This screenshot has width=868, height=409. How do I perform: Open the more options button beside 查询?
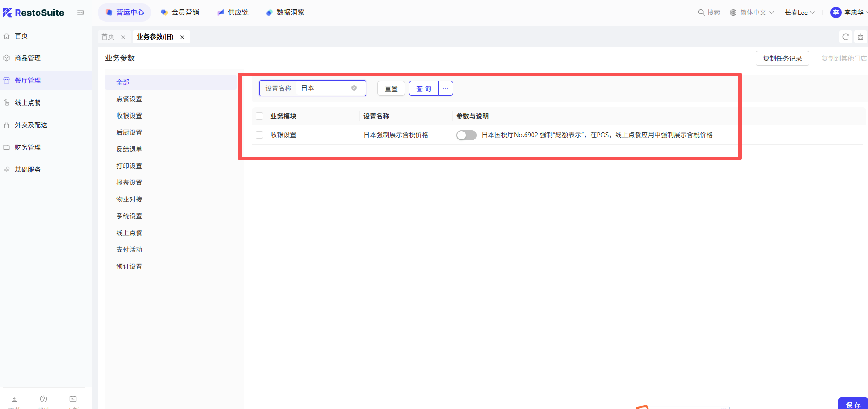pyautogui.click(x=446, y=88)
